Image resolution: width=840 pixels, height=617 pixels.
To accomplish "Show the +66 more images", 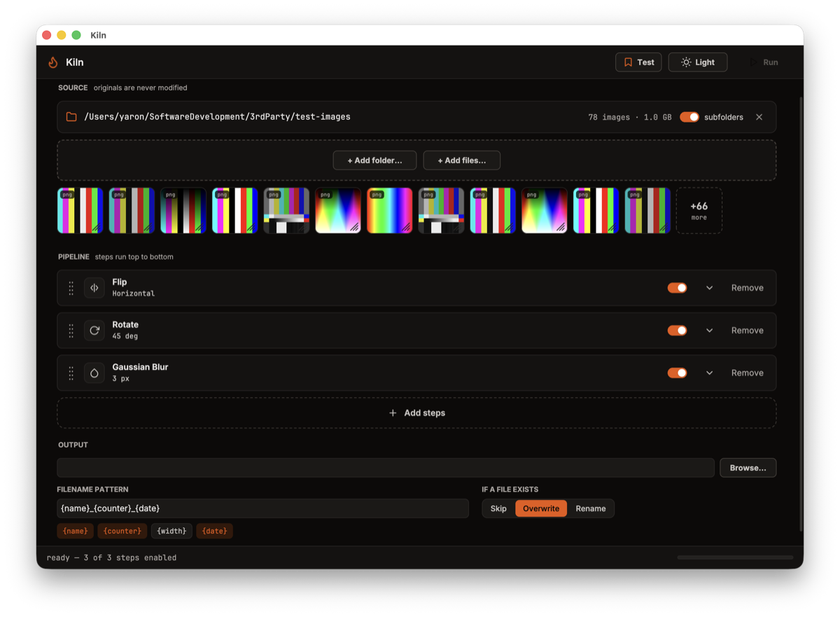I will coord(699,210).
